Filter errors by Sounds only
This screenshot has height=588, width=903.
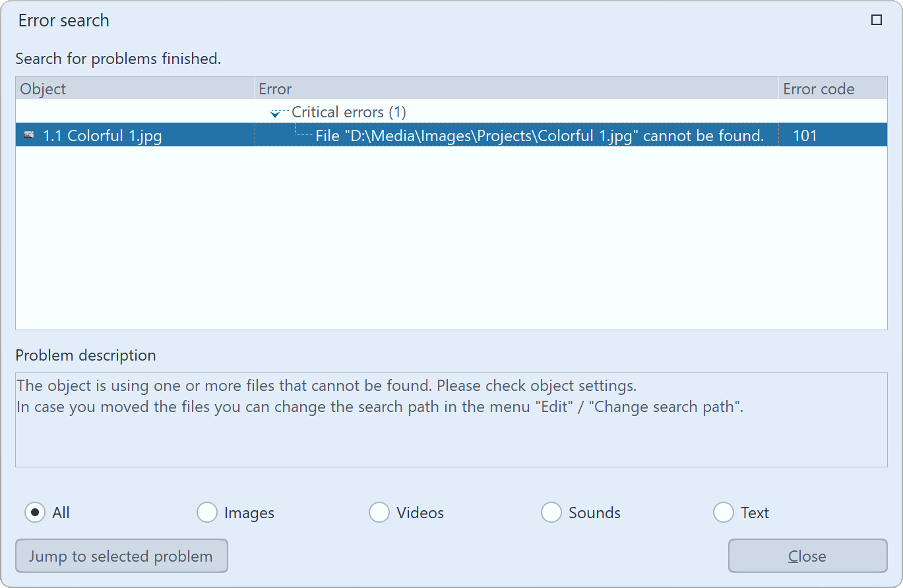coord(551,512)
